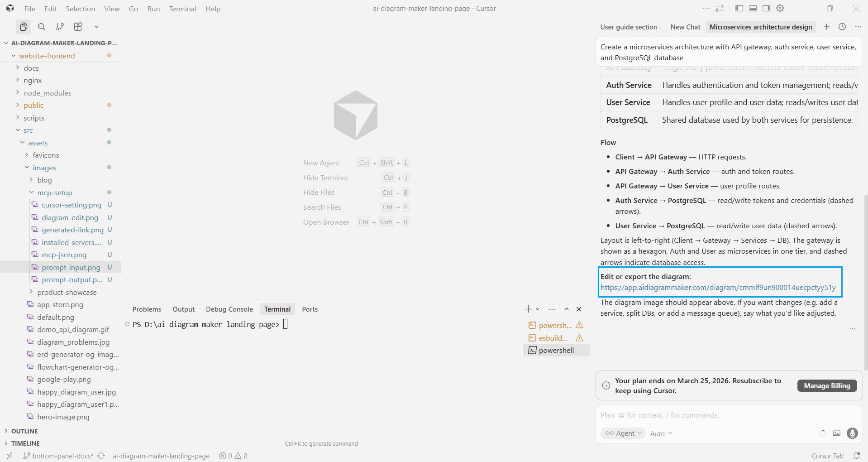Toggle the panel visibility icon in title bar
The image size is (868, 462).
pos(752,8)
